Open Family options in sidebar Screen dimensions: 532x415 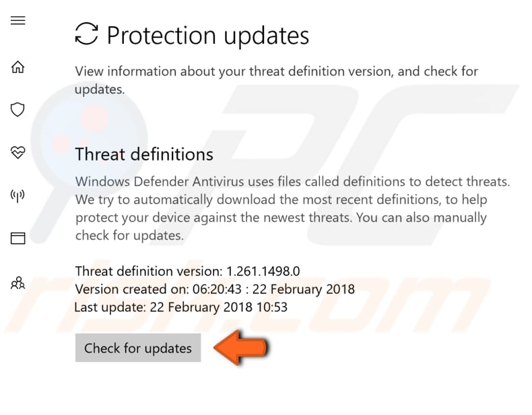click(18, 283)
